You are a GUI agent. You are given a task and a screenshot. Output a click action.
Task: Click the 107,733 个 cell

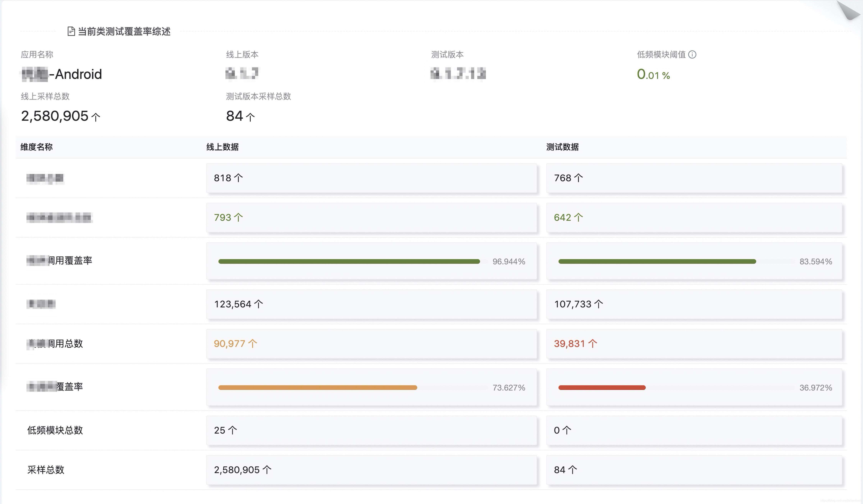[x=694, y=304]
